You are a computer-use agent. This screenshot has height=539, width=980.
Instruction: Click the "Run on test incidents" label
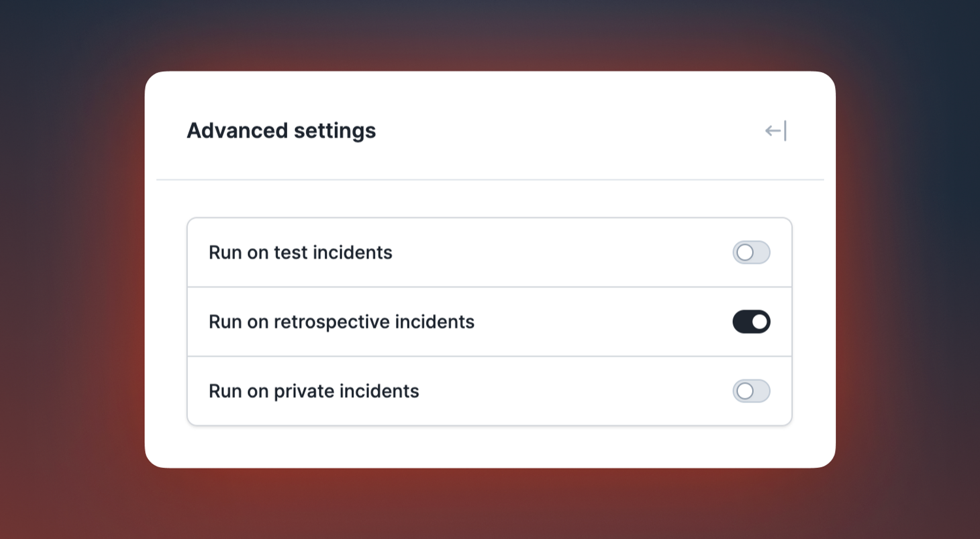click(300, 253)
